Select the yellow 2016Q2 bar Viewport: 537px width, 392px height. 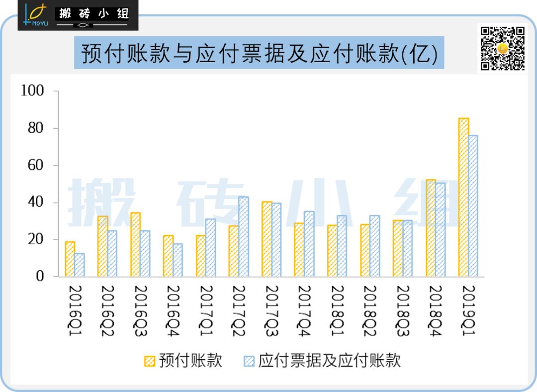(x=103, y=246)
